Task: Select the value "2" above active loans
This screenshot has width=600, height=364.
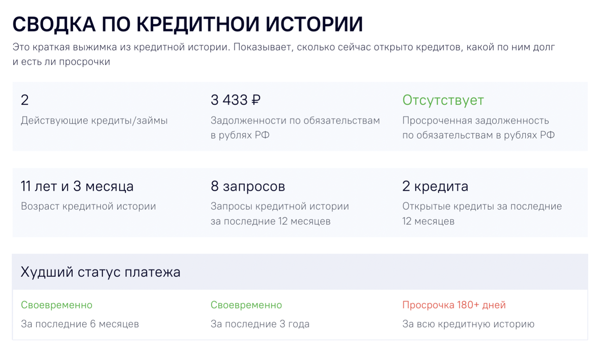Action: click(x=25, y=100)
